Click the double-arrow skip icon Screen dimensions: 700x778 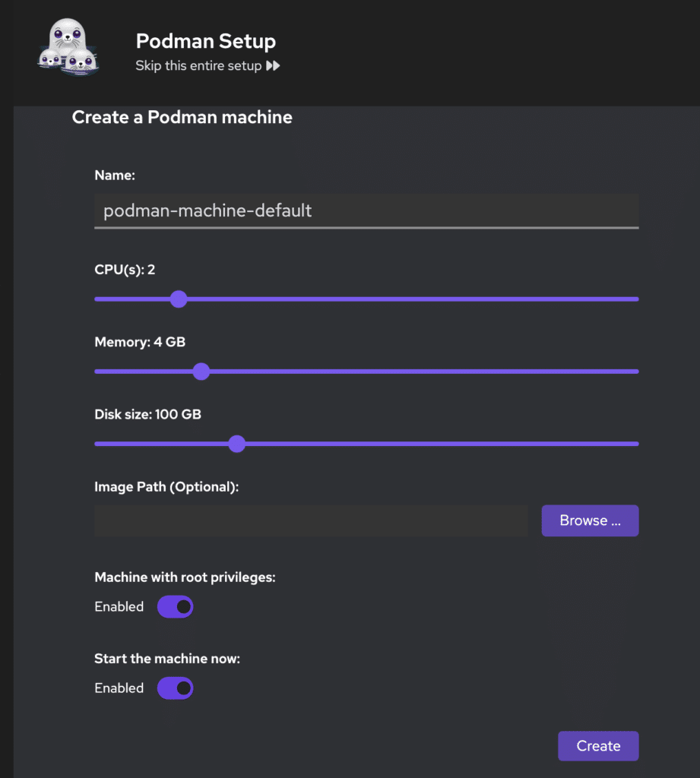[x=272, y=66]
